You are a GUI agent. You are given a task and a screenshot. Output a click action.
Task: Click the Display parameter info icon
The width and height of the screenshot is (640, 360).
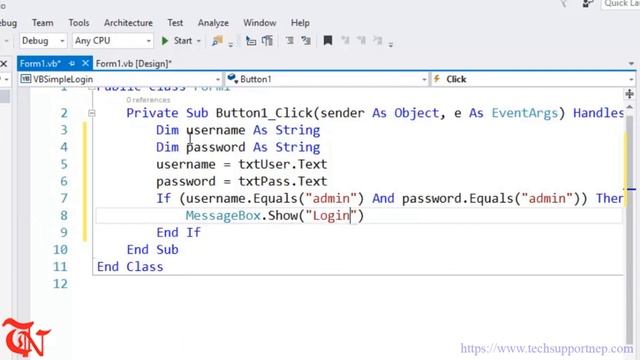(267, 41)
